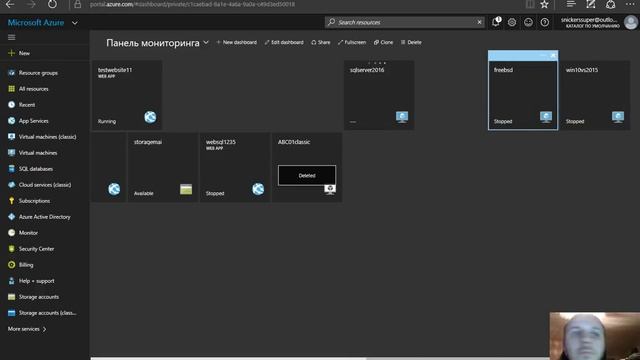Click the Deleted box on ABC01classic tile
This screenshot has height=360, width=640.
click(307, 176)
